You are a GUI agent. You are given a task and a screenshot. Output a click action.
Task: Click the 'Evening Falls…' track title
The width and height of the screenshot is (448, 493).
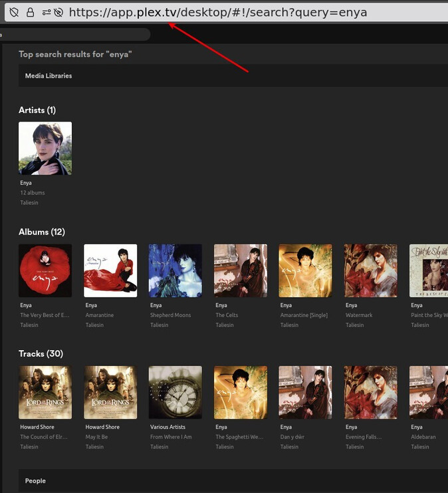(364, 437)
